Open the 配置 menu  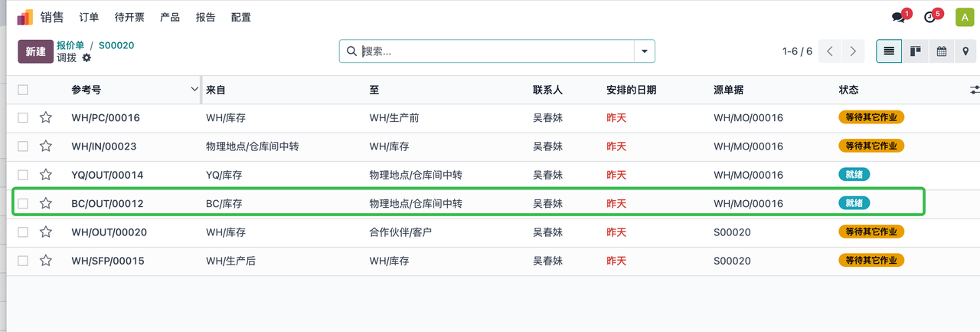pos(241,17)
